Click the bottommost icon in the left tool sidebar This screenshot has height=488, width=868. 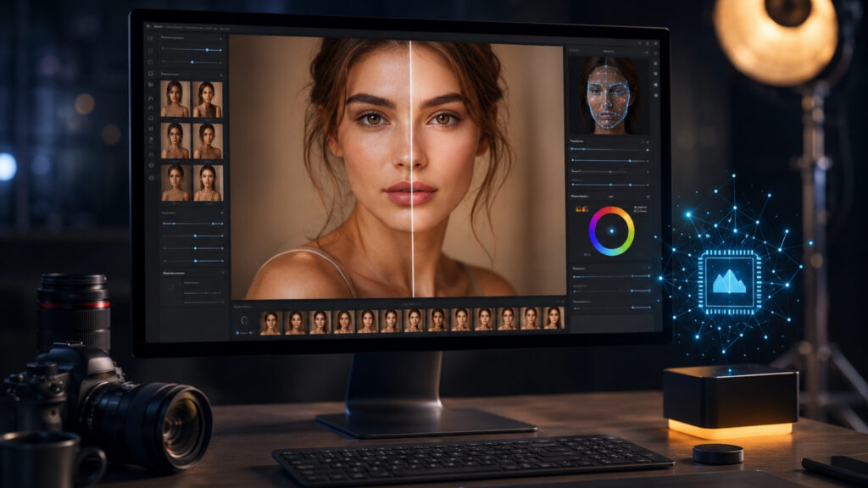[151, 178]
